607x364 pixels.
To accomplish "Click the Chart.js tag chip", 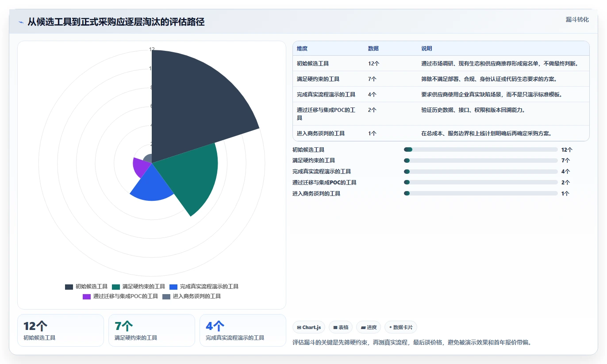I will (x=309, y=327).
